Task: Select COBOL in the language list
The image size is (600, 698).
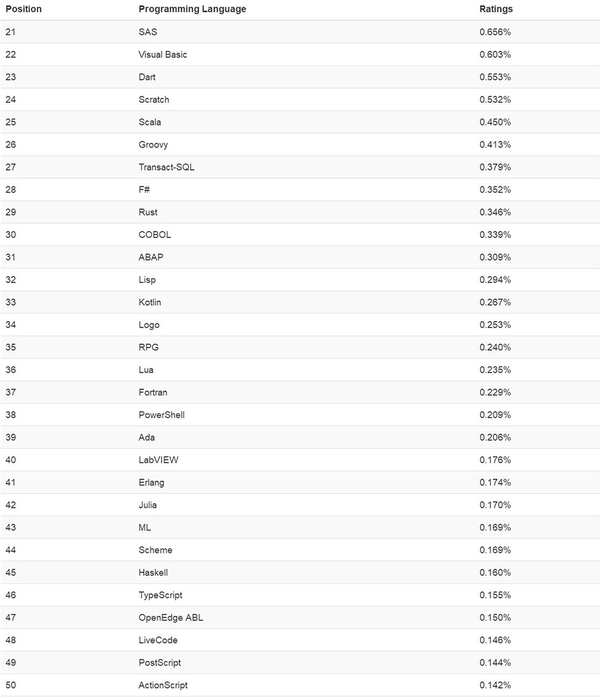Action: (155, 235)
